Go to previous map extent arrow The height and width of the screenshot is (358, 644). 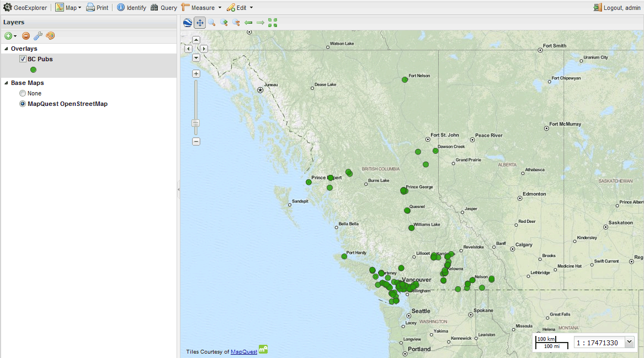point(248,23)
